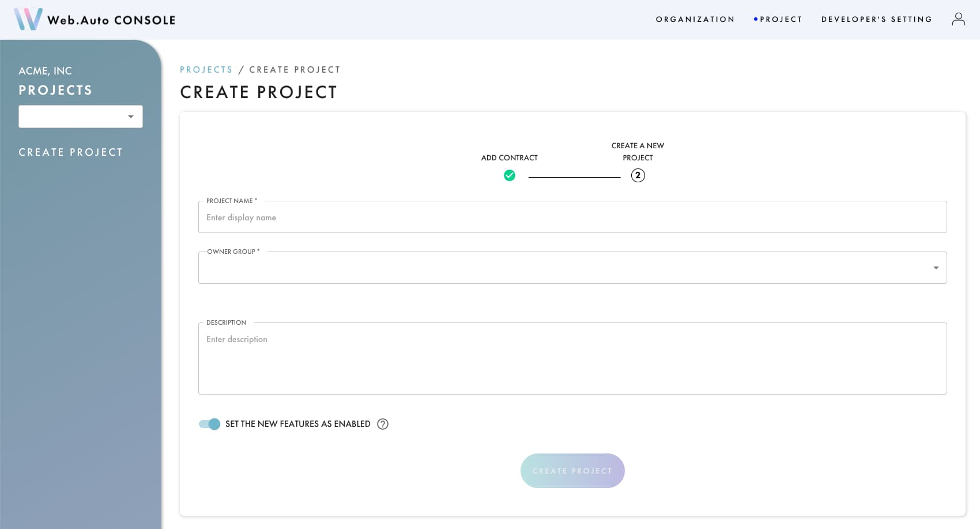This screenshot has width=980, height=529.
Task: Switch to the Organization section
Action: pos(695,19)
